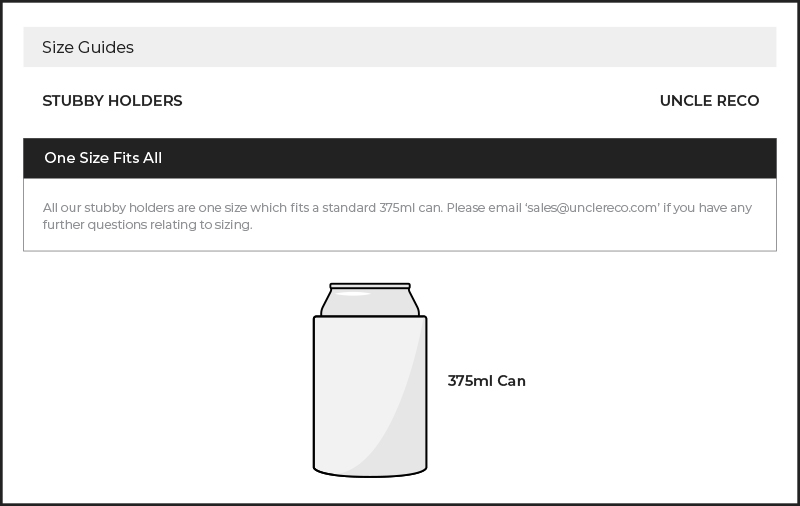The width and height of the screenshot is (800, 506).
Task: Click the Size Guides header bar
Action: pos(399,47)
